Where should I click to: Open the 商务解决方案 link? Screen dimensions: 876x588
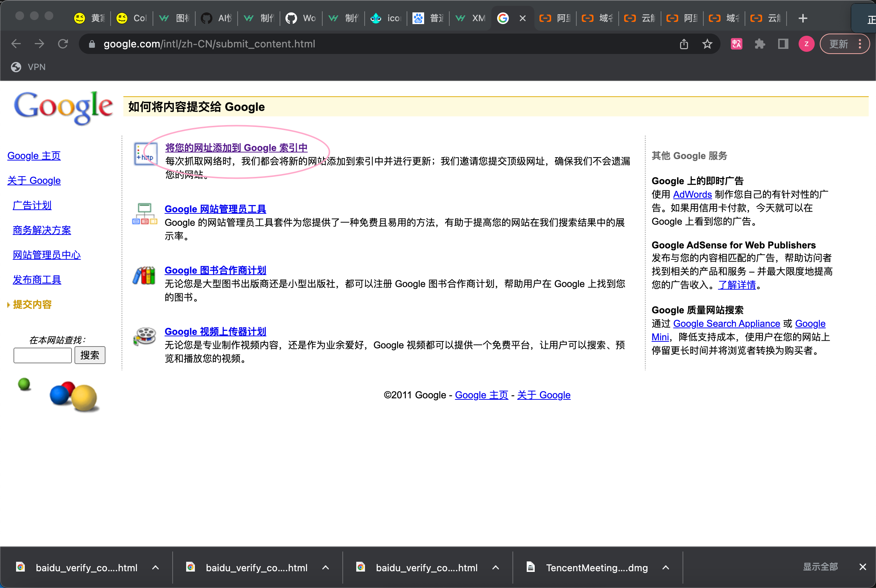pyautogui.click(x=42, y=230)
